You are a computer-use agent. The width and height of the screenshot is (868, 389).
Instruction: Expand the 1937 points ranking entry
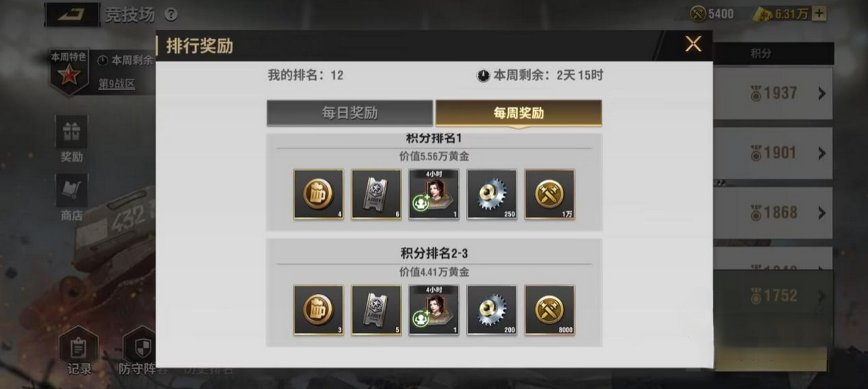click(822, 93)
